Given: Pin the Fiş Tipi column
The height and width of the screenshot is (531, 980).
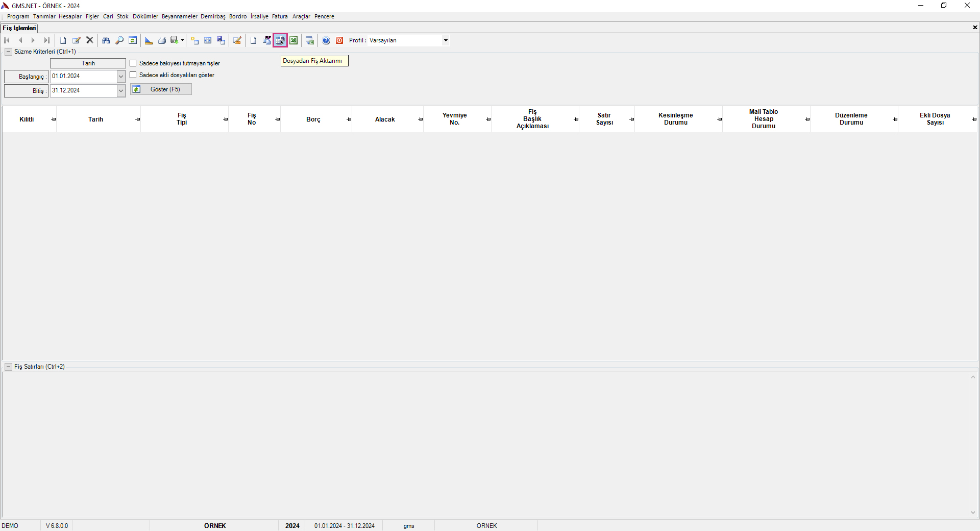Looking at the screenshot, I should (x=226, y=119).
